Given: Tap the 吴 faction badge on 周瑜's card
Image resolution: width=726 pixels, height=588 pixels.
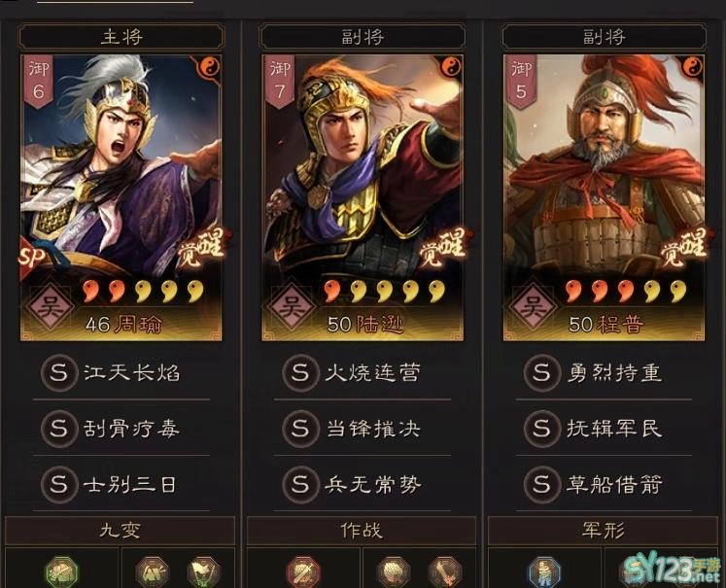Looking at the screenshot, I should (50, 307).
